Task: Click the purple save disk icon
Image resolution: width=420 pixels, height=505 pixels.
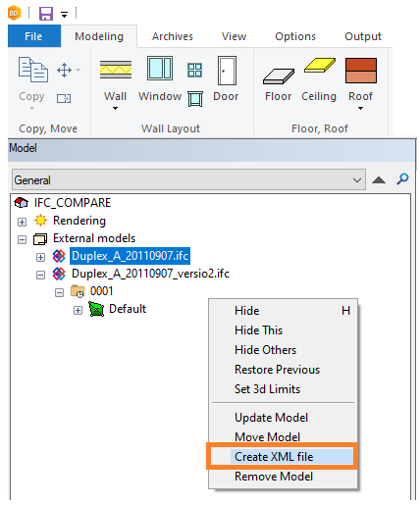Action: [46, 14]
